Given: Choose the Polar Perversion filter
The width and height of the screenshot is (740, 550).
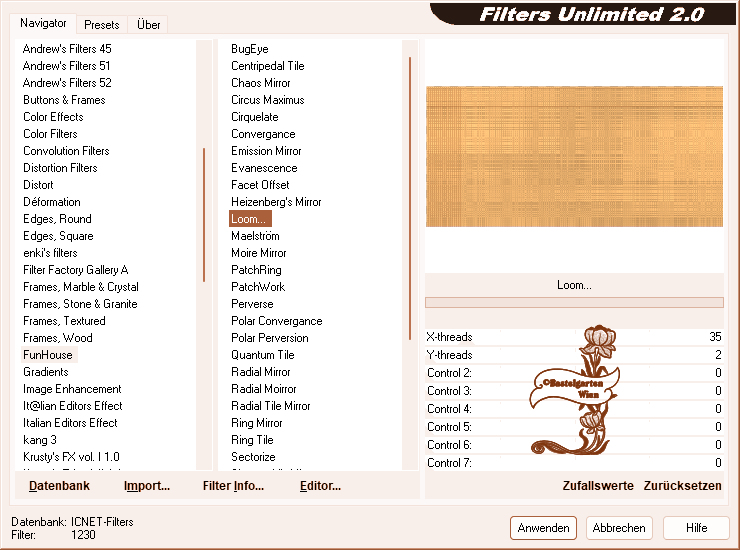Looking at the screenshot, I should [269, 338].
